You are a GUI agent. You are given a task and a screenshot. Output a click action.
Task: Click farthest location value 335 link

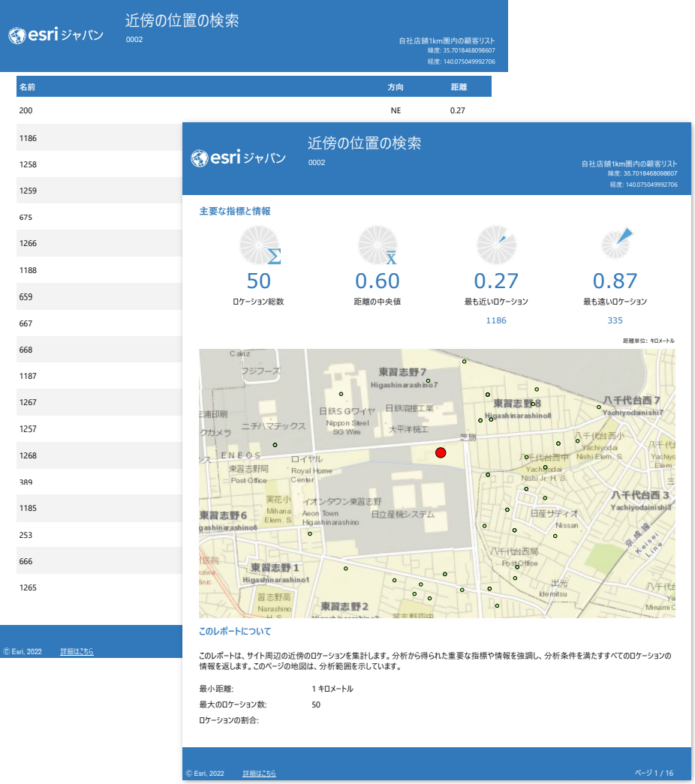point(615,320)
